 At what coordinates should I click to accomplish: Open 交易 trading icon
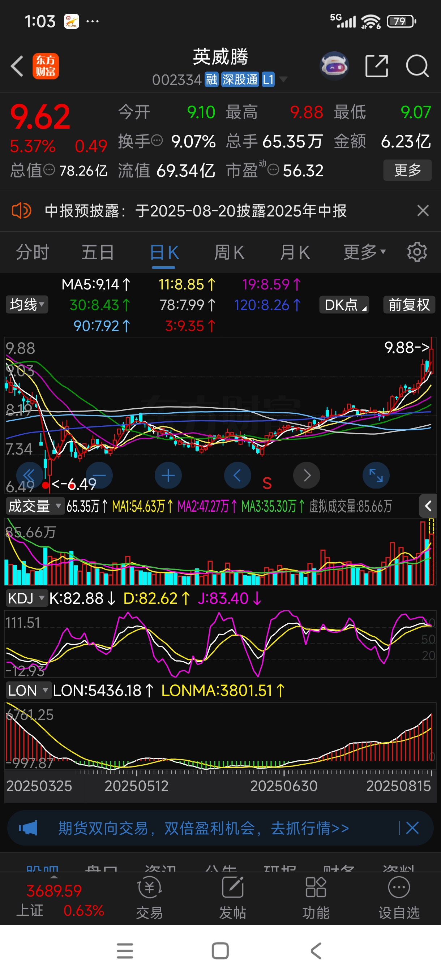pyautogui.click(x=150, y=898)
